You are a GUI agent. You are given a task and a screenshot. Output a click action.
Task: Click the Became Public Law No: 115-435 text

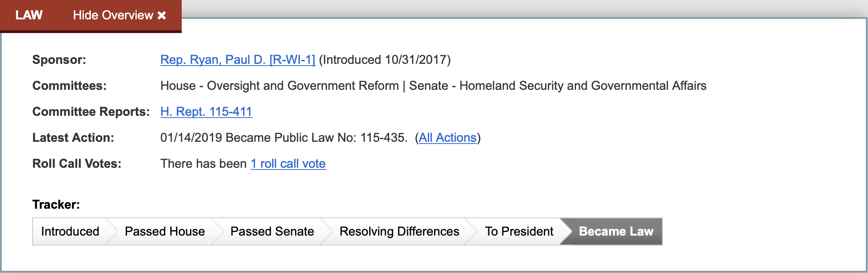[x=316, y=138]
